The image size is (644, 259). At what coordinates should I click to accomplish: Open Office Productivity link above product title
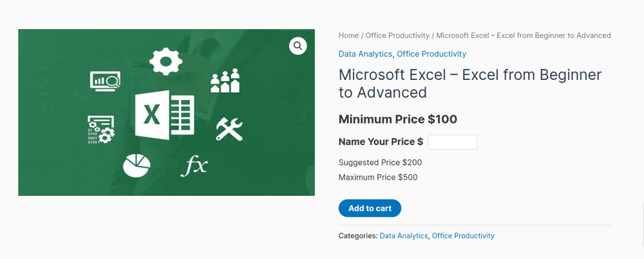click(x=431, y=54)
